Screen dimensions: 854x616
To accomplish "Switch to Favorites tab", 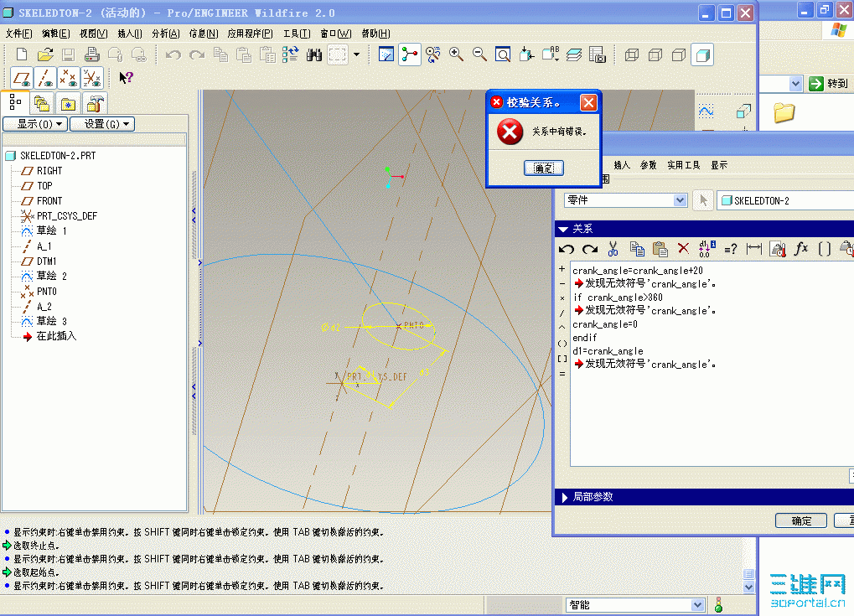I will click(x=68, y=103).
